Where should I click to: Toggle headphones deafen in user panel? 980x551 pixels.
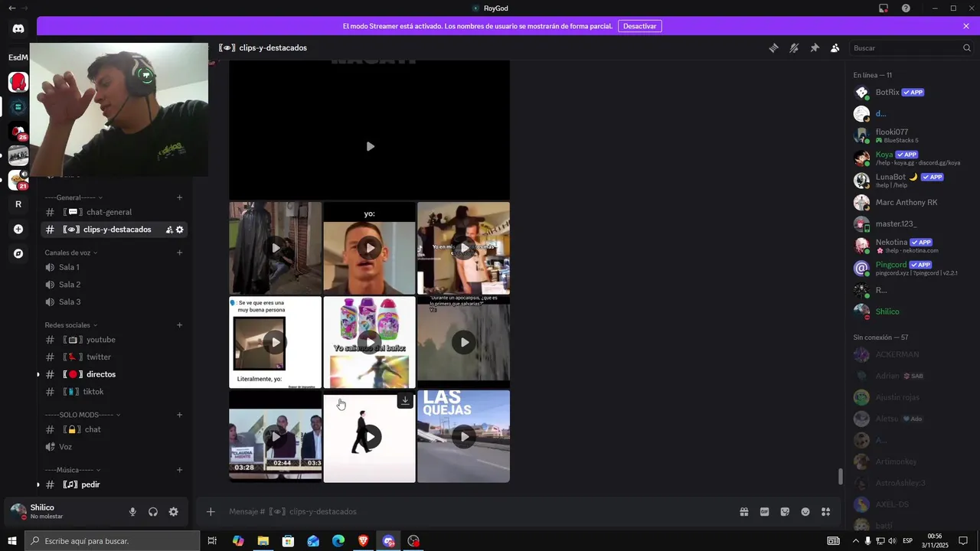pyautogui.click(x=153, y=512)
